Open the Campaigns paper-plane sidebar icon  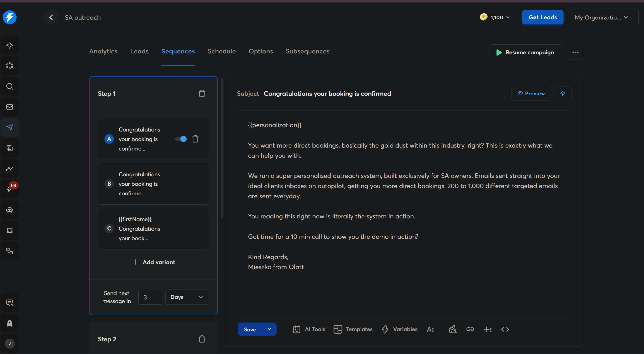[10, 127]
